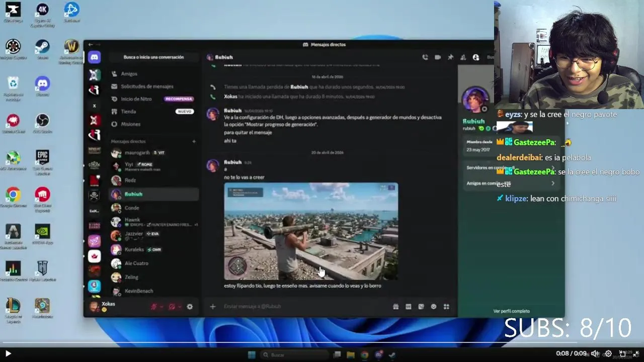This screenshot has width=644, height=362.
Task: Open pinned messages in Discord header
Action: point(450,57)
